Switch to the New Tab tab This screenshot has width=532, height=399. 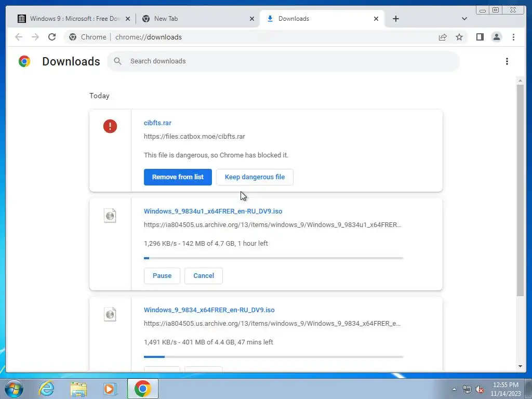[x=198, y=19]
